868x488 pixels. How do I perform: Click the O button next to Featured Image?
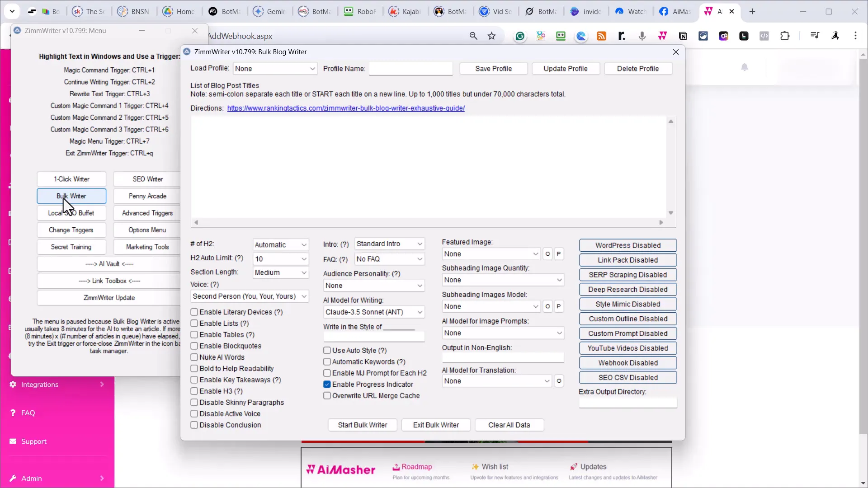(x=547, y=254)
